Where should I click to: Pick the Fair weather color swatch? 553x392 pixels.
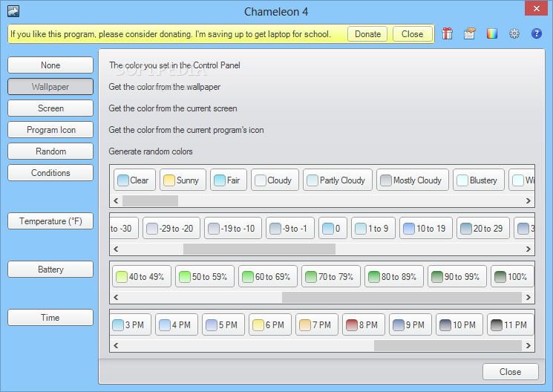tap(229, 180)
